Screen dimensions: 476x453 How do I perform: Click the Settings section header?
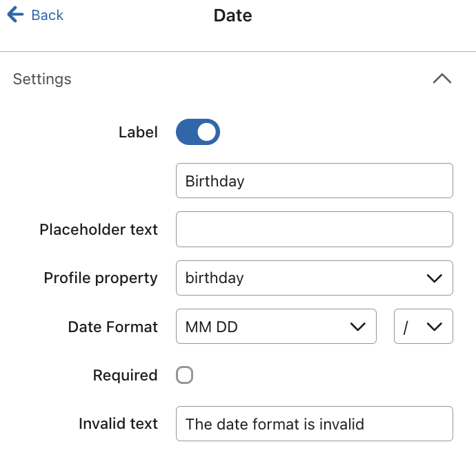[42, 79]
